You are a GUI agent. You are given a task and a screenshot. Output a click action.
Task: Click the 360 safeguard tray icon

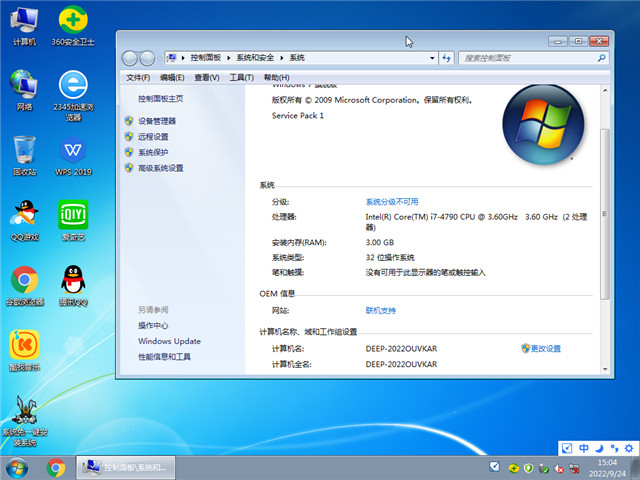513,468
